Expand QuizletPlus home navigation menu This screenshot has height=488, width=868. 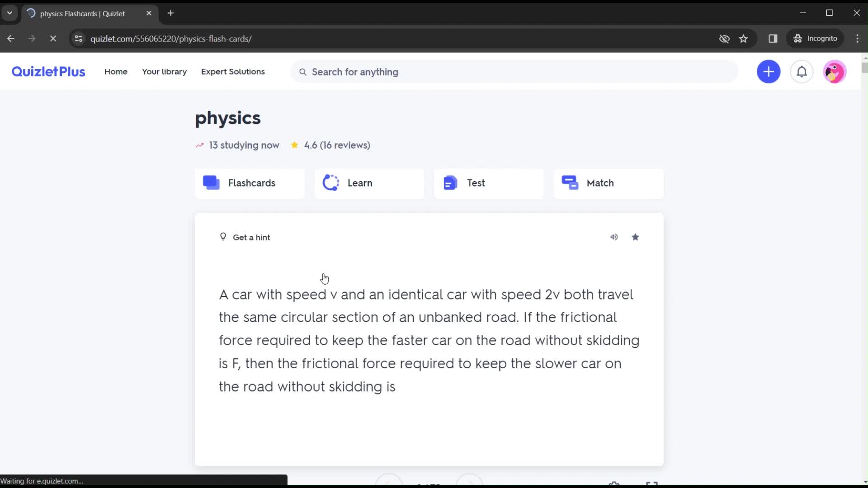pyautogui.click(x=116, y=71)
